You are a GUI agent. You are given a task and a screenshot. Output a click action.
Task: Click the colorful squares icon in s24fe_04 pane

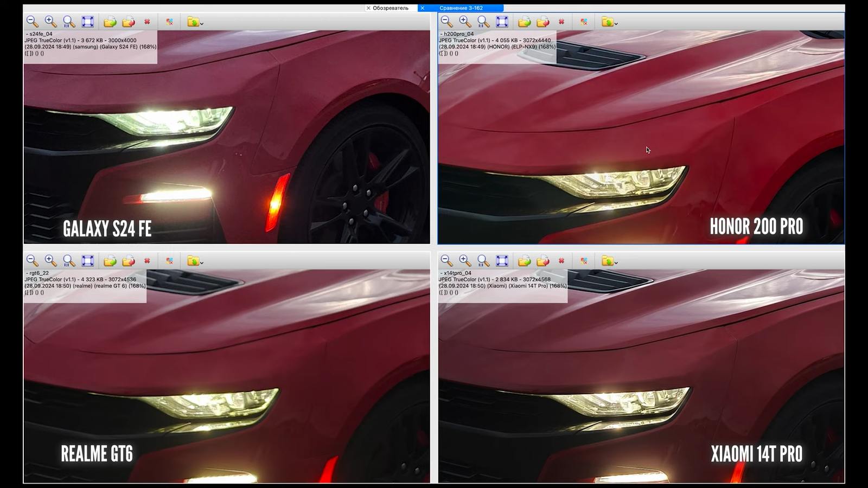coord(170,22)
